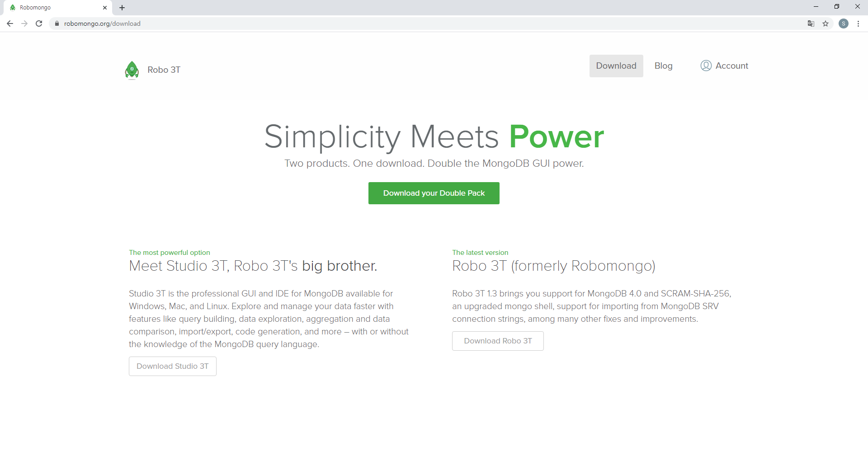This screenshot has height=470, width=868.
Task: Open the Chrome profile avatar
Action: click(844, 23)
